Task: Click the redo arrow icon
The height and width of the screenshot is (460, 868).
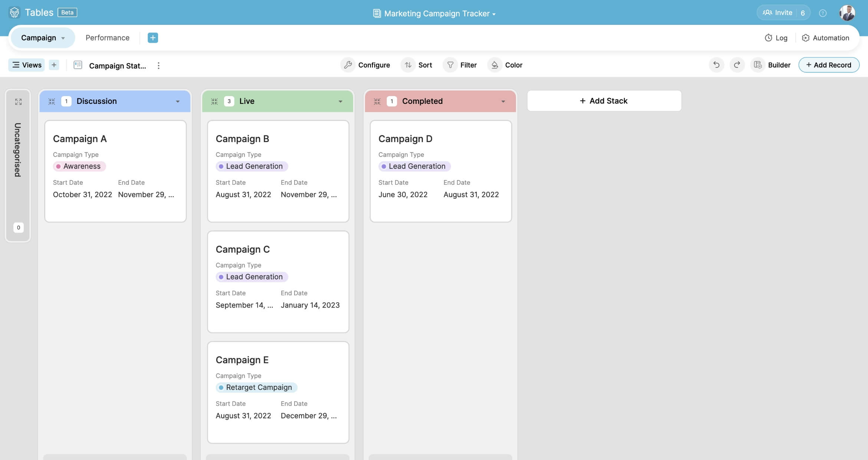Action: (x=737, y=65)
